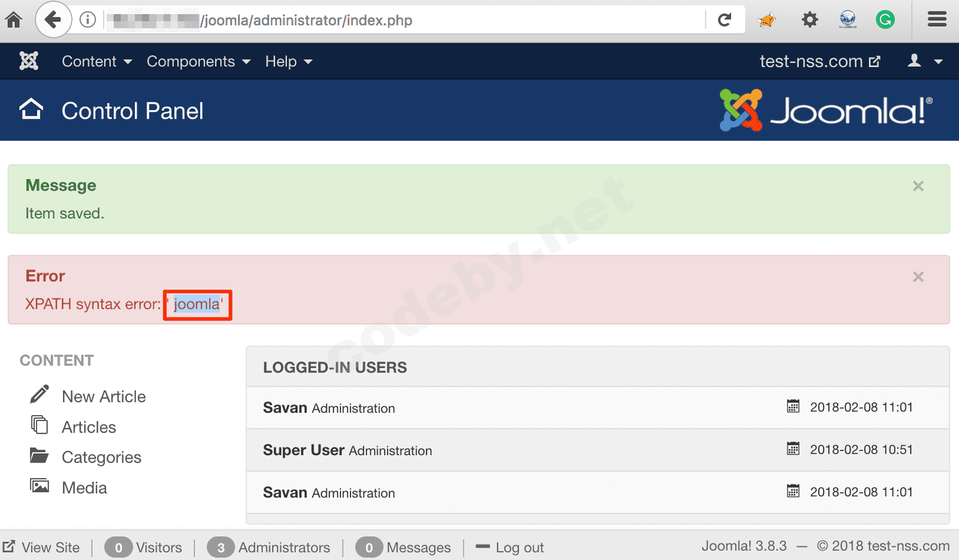The width and height of the screenshot is (959, 560).
Task: Reload the page with refresh icon
Action: (725, 20)
